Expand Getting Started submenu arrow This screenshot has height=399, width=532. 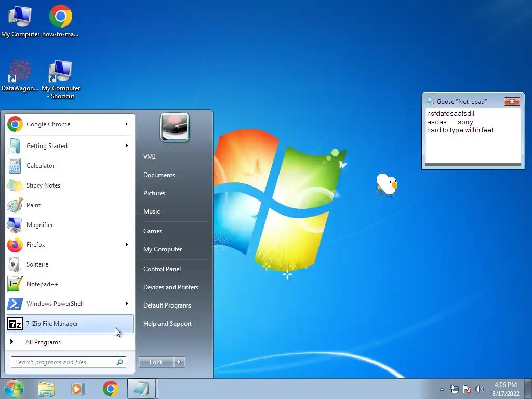tap(127, 146)
